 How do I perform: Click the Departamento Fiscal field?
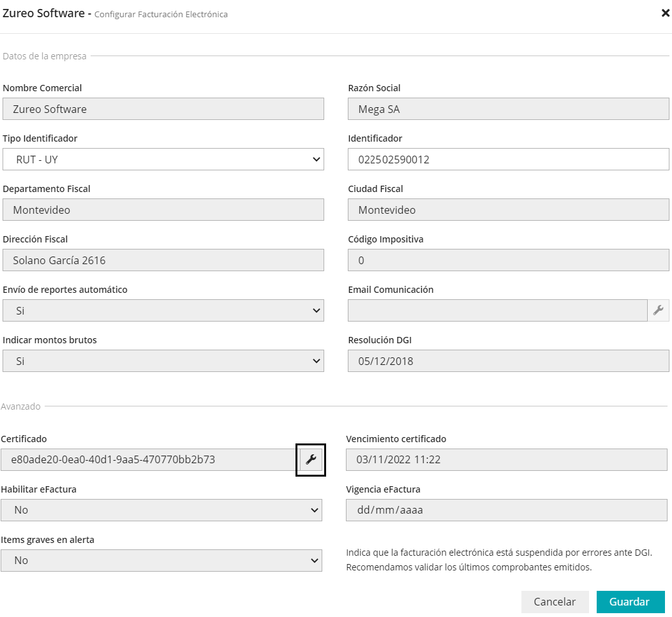click(x=163, y=210)
